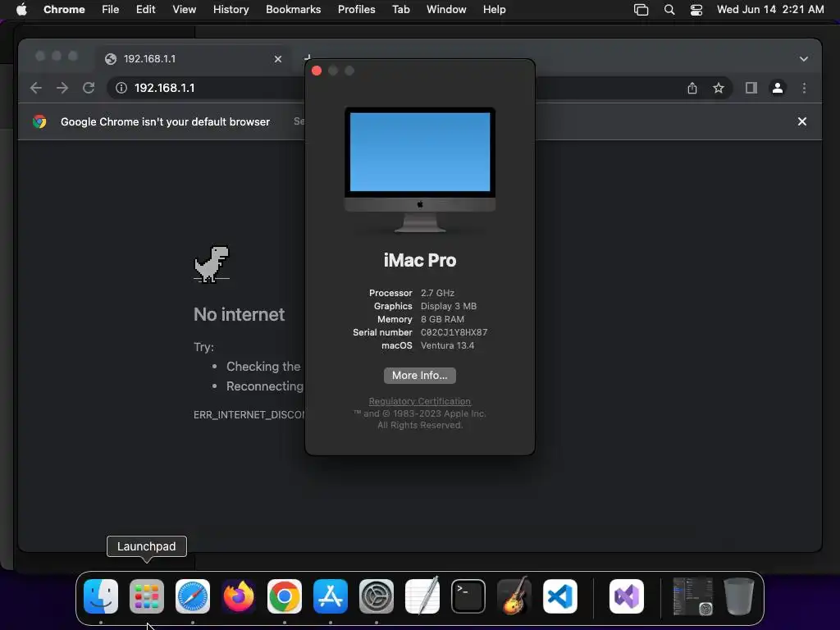Open the History menu
Viewport: 840px width, 630px height.
point(231,10)
